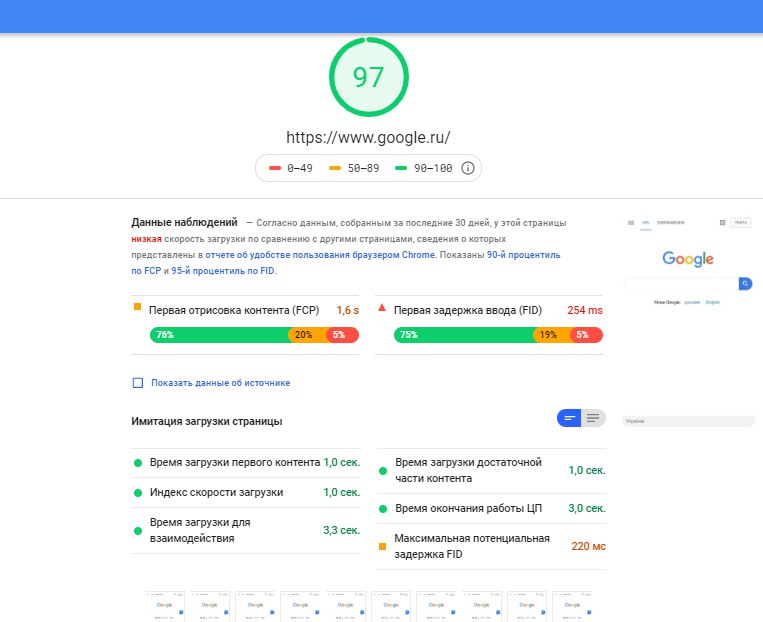The image size is (763, 622).
Task: Click the Google page screenshot preview
Action: 688,321
